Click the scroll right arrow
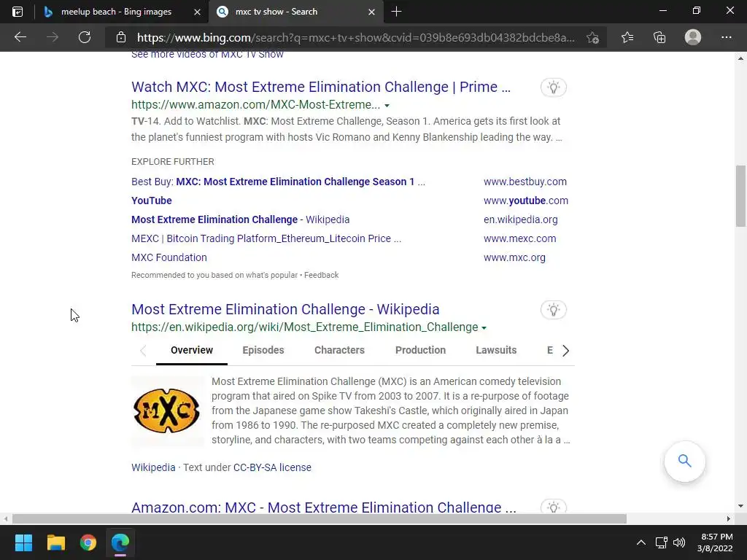Image resolution: width=747 pixels, height=560 pixels. [729, 518]
